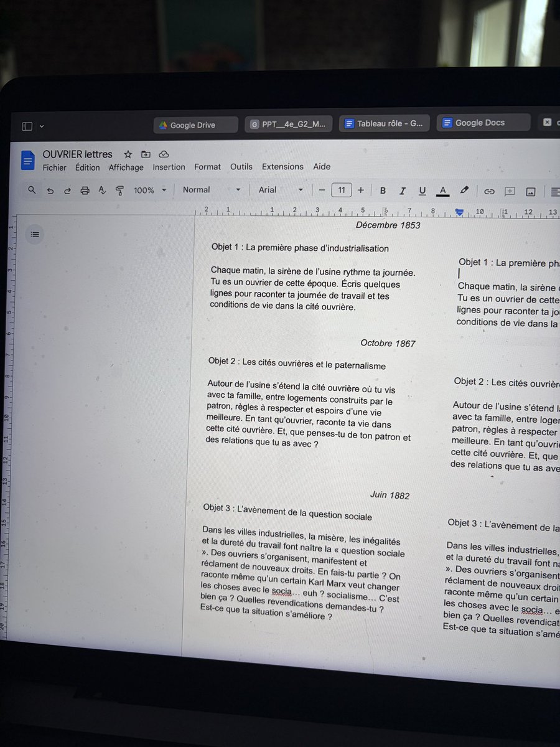Viewport: 560px width, 747px height.
Task: Click the blue indent marker on ruler
Action: point(459,213)
